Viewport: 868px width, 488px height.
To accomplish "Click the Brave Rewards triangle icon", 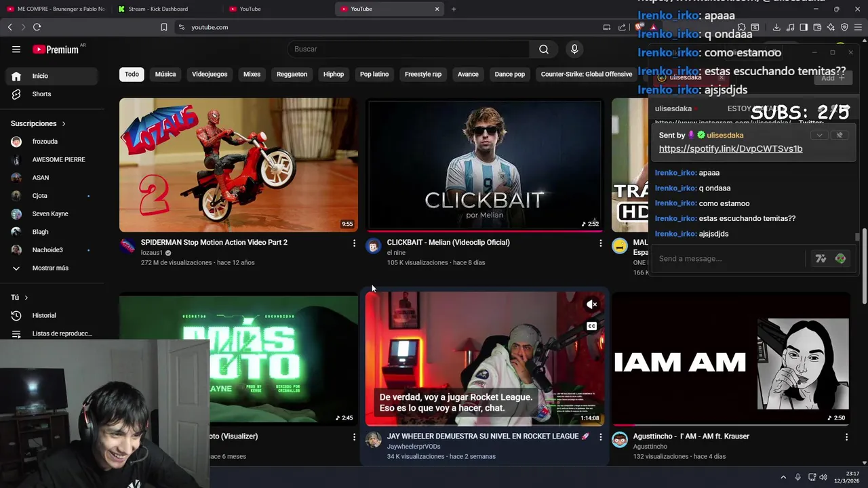I will [653, 27].
